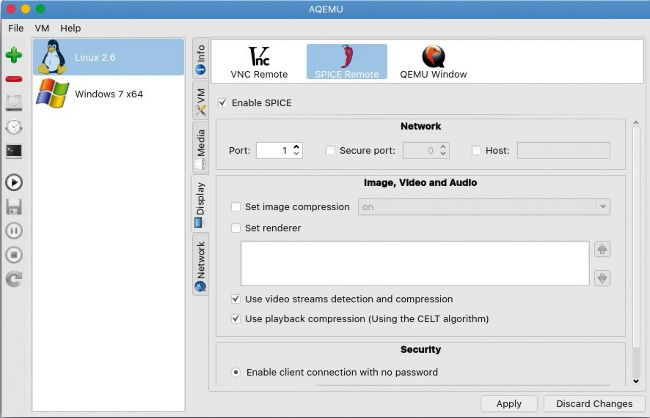Click the settings panel vertical scrollbar

(636, 238)
